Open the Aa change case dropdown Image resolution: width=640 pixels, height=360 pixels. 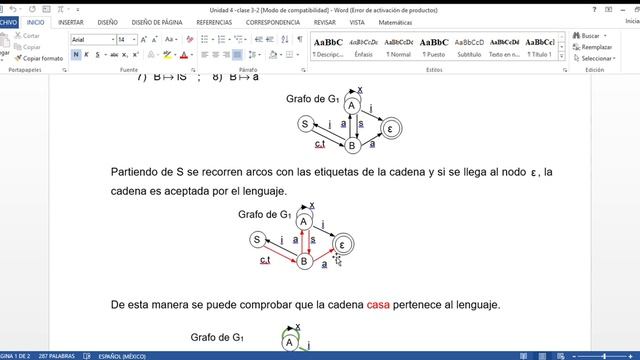pos(171,40)
